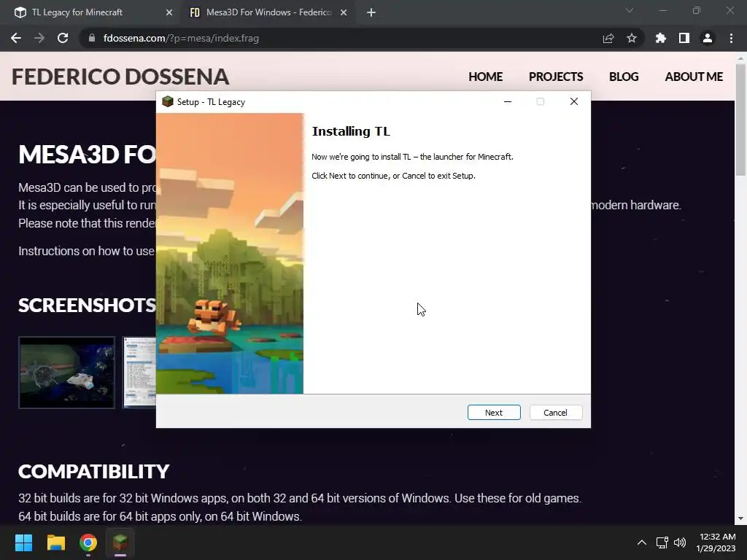The image size is (747, 560).
Task: Show hidden system tray icons
Action: [x=642, y=542]
